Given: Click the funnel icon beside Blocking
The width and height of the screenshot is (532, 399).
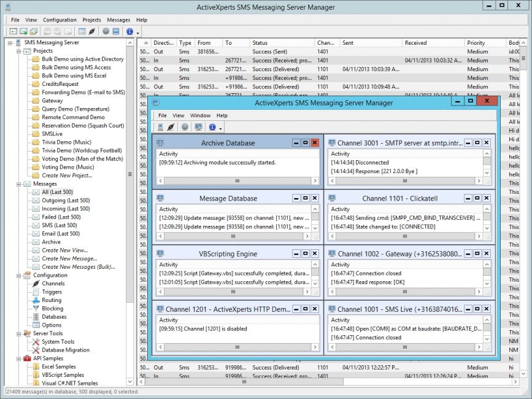Looking at the screenshot, I should (x=36, y=308).
